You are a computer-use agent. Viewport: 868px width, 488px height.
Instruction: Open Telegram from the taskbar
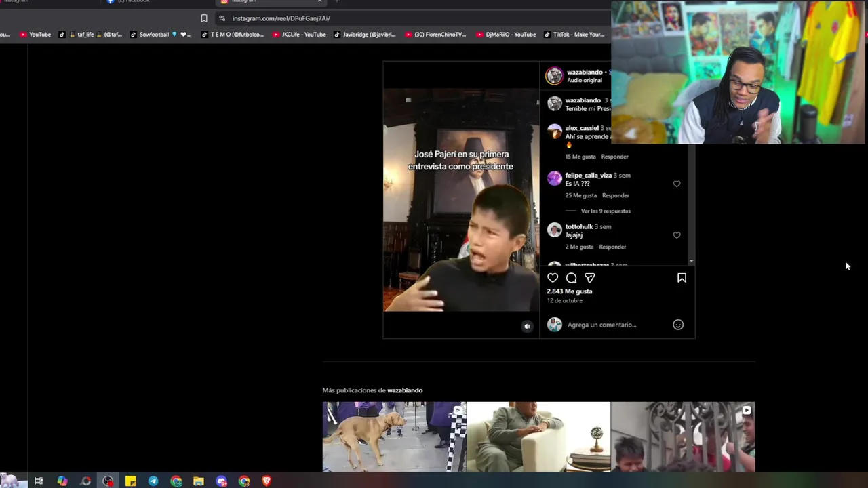click(x=153, y=481)
